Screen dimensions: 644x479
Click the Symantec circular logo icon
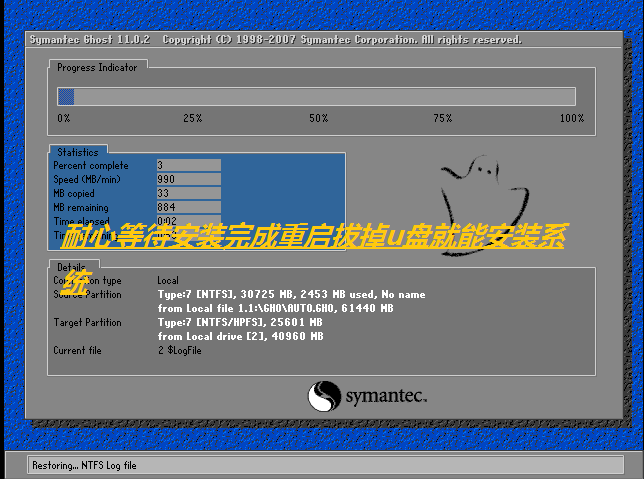pos(325,396)
